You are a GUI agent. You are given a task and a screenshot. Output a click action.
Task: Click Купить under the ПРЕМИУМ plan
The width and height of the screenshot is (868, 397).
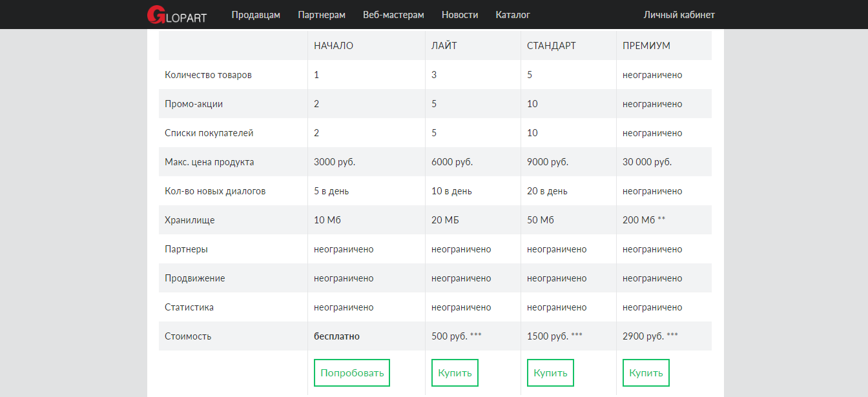click(x=646, y=372)
